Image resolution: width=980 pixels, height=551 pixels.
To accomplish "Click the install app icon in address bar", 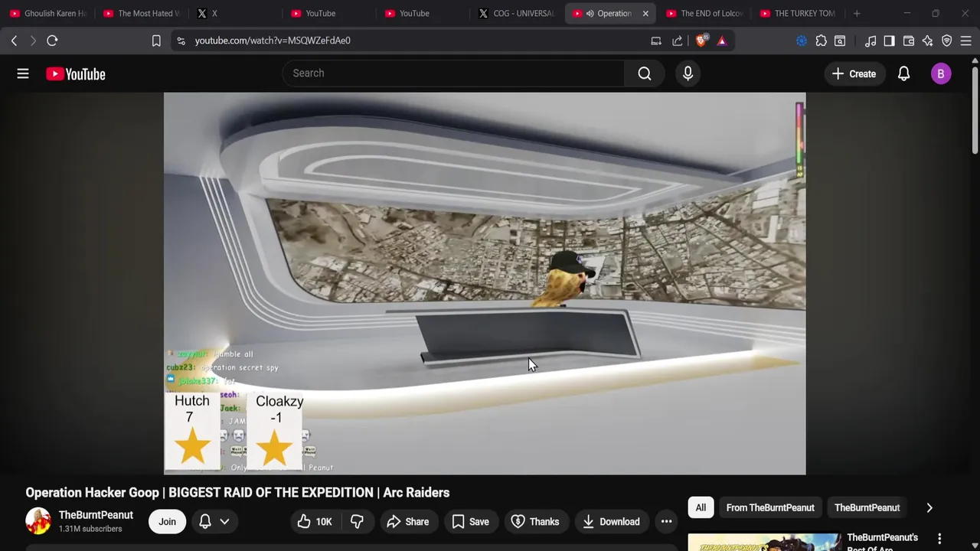I will pyautogui.click(x=656, y=41).
